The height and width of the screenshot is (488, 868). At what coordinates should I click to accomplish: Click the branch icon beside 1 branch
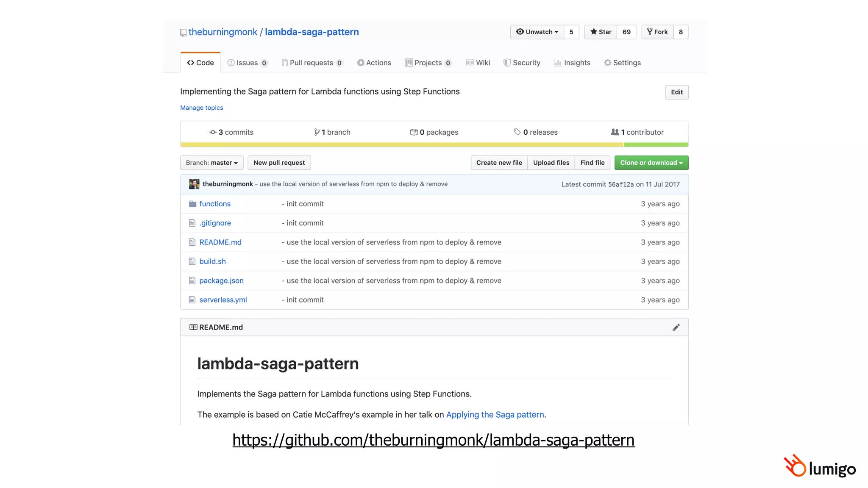(x=317, y=132)
